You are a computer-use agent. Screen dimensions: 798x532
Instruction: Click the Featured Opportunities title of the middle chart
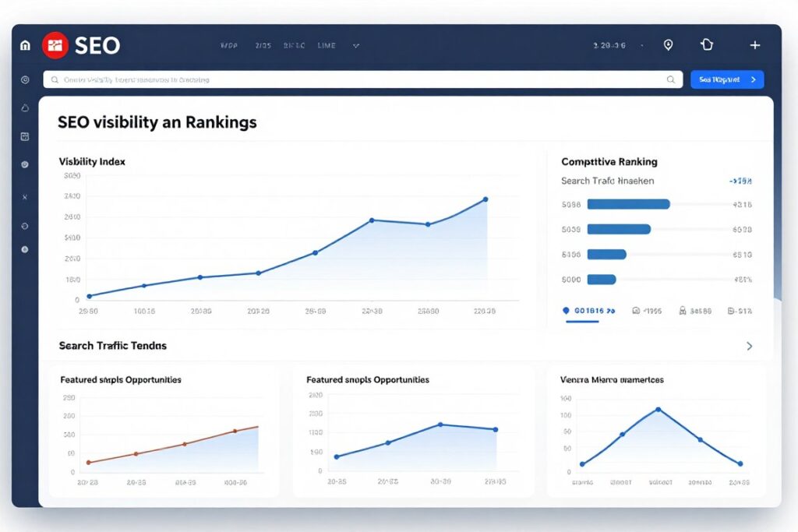[368, 380]
